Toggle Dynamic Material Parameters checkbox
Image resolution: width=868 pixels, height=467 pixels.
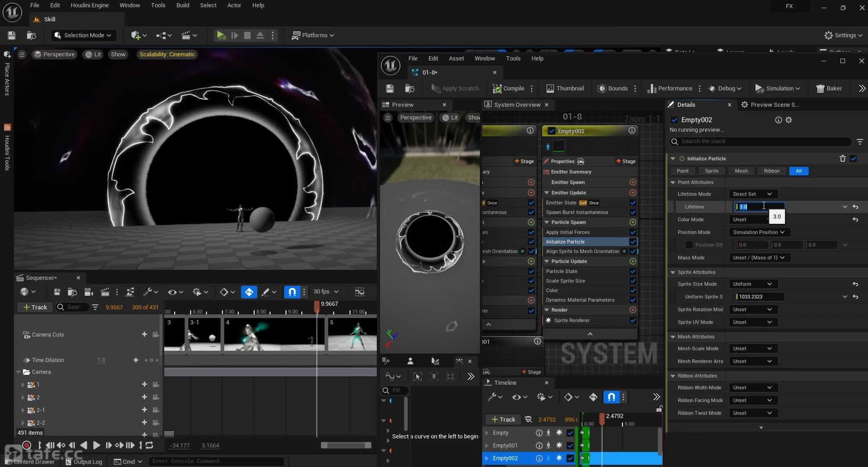(x=633, y=300)
